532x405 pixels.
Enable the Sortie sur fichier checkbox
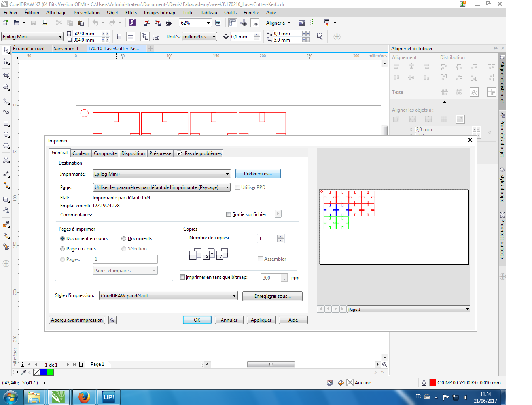229,214
